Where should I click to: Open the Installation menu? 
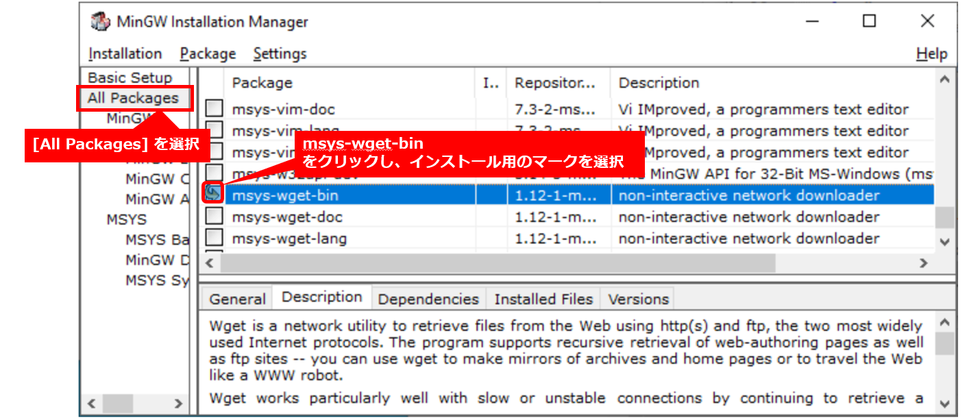pyautogui.click(x=125, y=53)
